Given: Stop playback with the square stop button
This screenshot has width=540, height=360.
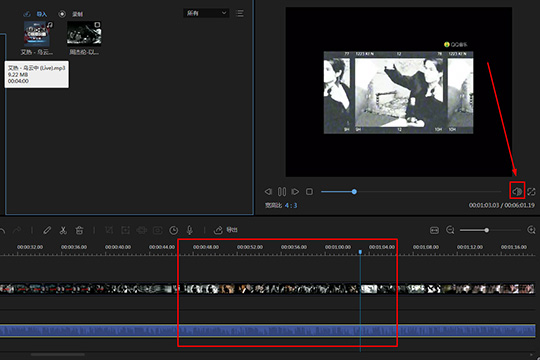Looking at the screenshot, I should (x=309, y=192).
